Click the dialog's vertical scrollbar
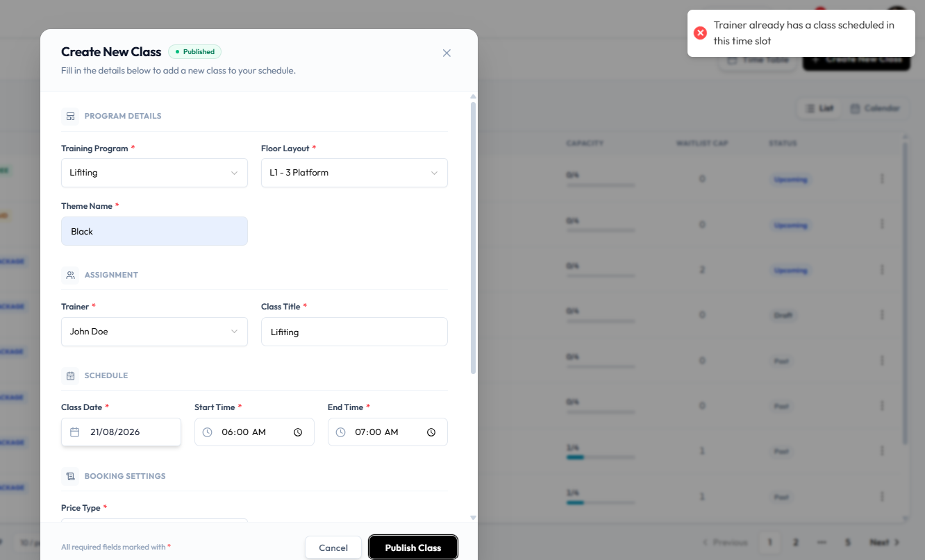925x560 pixels. click(474, 238)
